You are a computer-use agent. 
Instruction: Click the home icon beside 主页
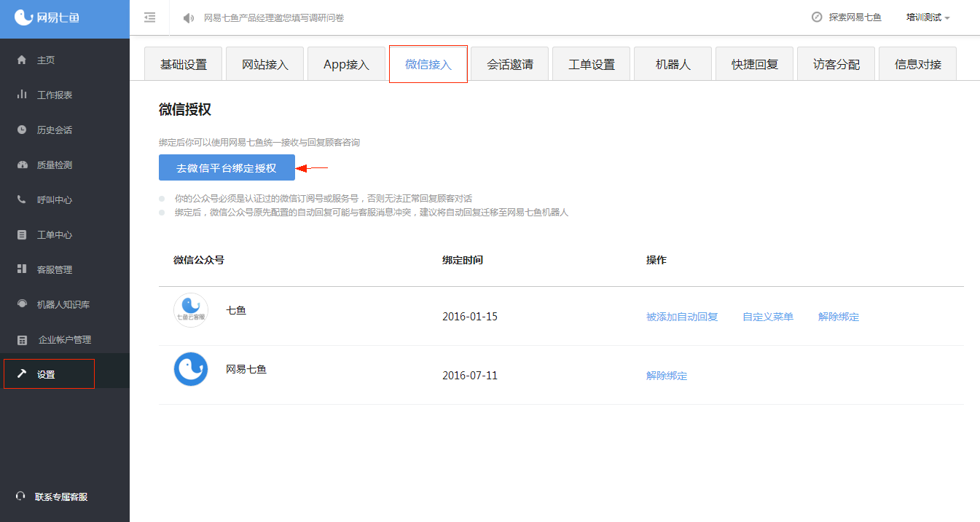[x=22, y=60]
